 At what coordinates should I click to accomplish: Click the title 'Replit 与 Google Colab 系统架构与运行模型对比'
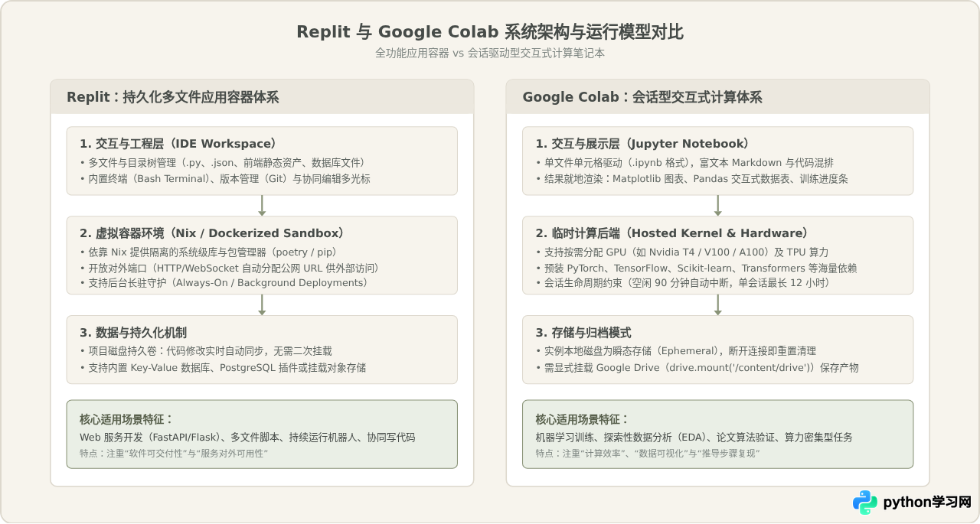coord(490,32)
